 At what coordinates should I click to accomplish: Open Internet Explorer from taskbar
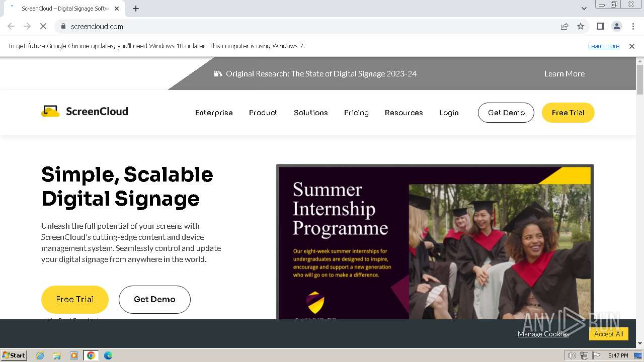[x=40, y=355]
